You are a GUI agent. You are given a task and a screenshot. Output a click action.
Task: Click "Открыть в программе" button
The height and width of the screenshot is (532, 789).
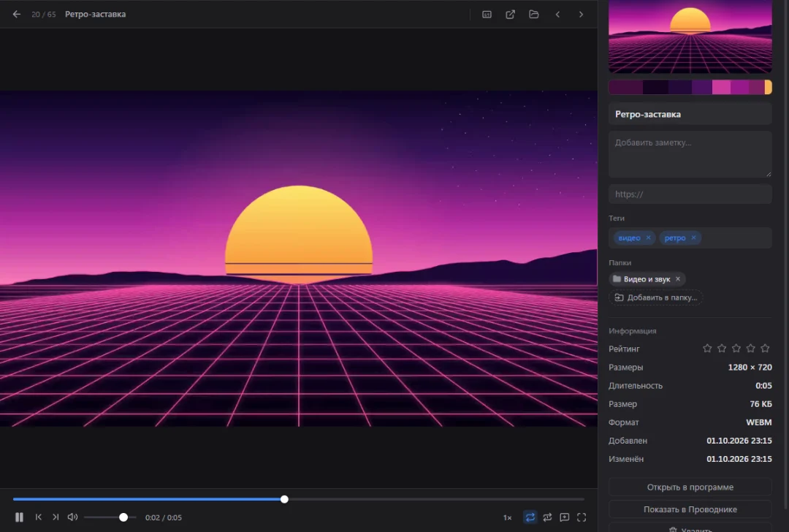690,487
